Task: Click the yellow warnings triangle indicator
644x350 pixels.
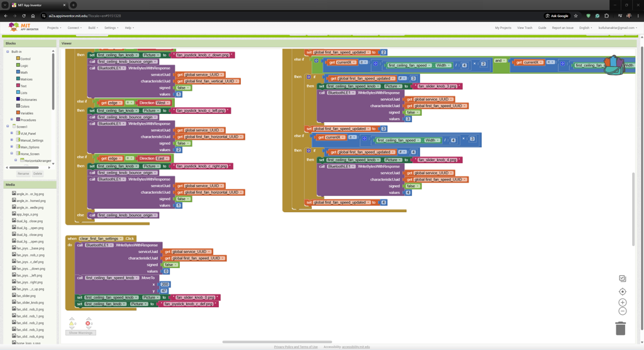Action: point(72,324)
